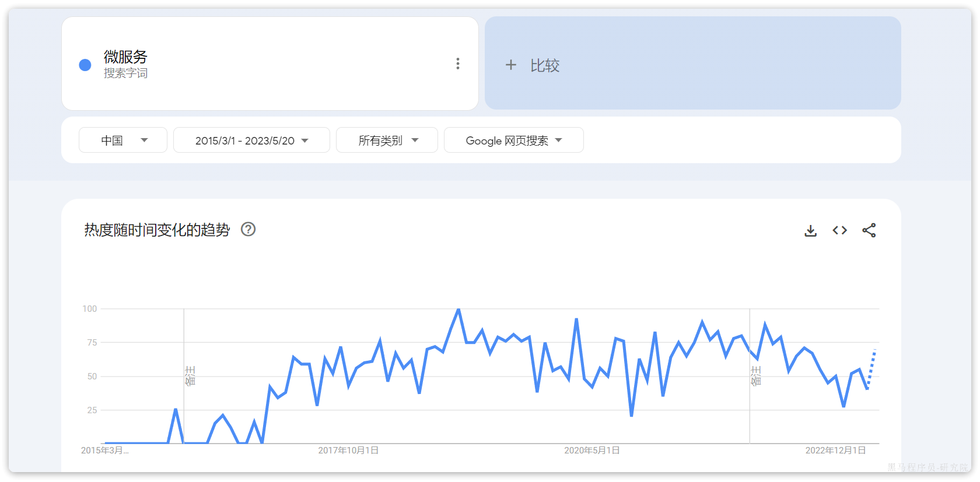Click the 2020年5月1日 axis label
This screenshot has height=482, width=980.
pyautogui.click(x=591, y=451)
